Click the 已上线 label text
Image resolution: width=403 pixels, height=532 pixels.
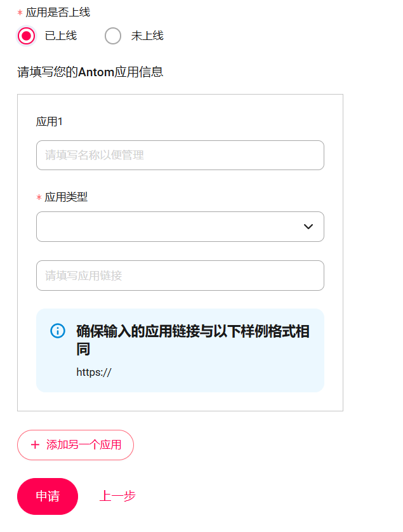point(61,36)
